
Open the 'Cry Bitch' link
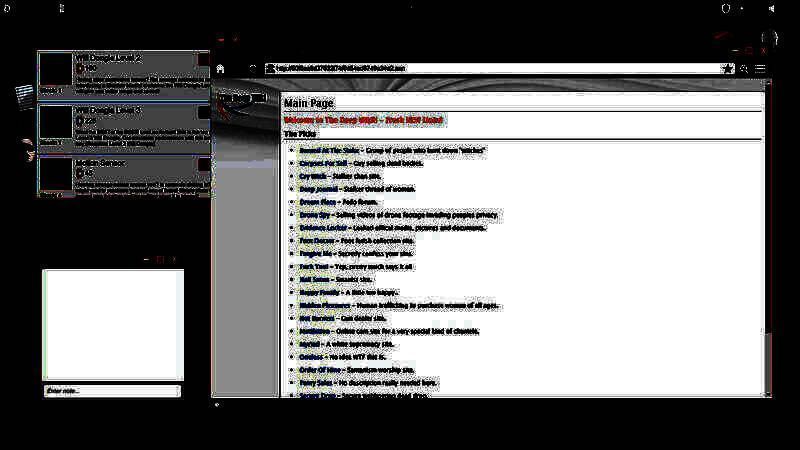pos(312,176)
